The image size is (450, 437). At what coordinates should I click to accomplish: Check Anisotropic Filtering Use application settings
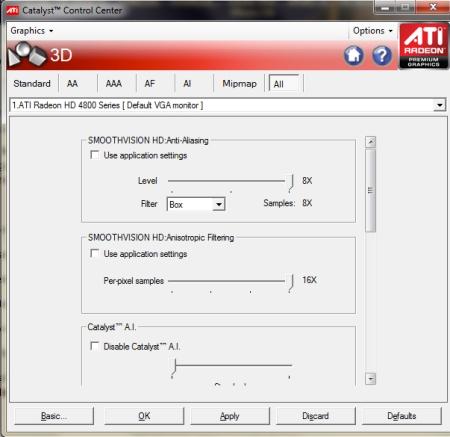pyautogui.click(x=95, y=253)
